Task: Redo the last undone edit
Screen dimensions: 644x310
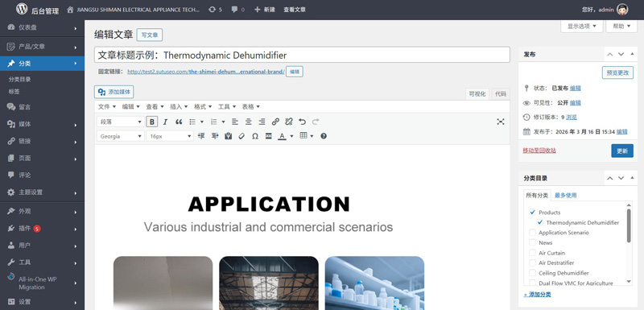Action: tap(316, 122)
